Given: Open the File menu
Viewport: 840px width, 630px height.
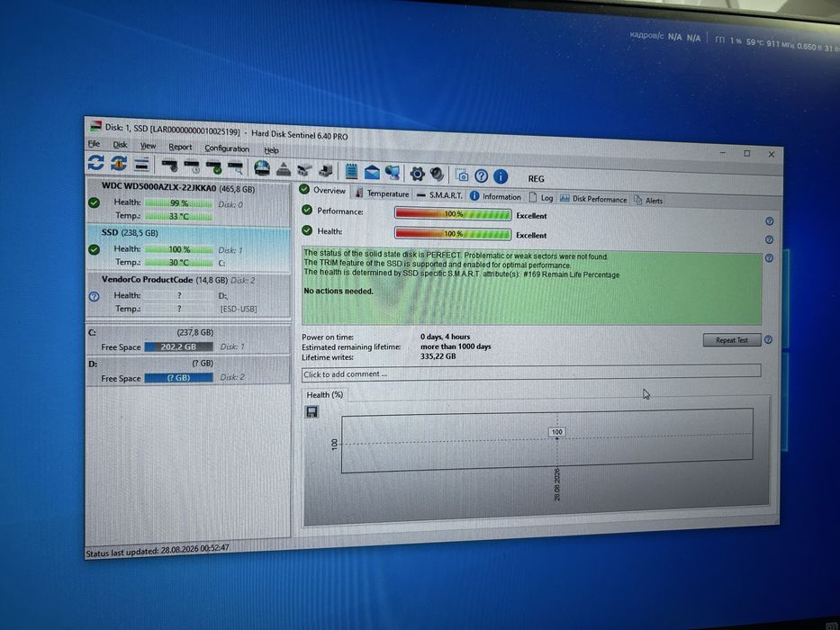Looking at the screenshot, I should point(94,144).
